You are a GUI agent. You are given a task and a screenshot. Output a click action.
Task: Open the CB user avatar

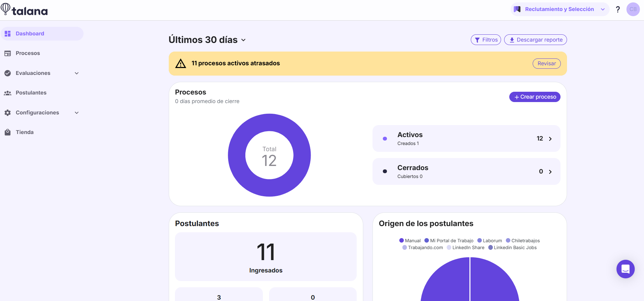tap(633, 9)
